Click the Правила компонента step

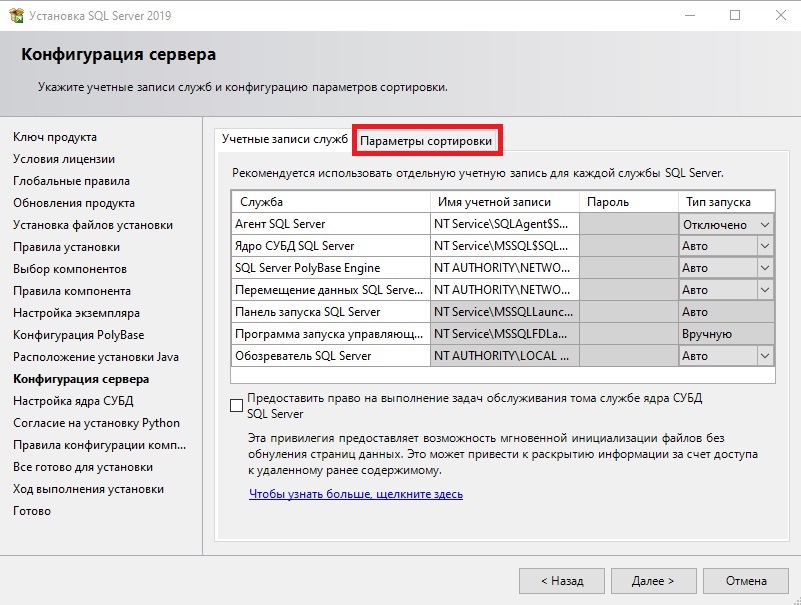coord(72,291)
